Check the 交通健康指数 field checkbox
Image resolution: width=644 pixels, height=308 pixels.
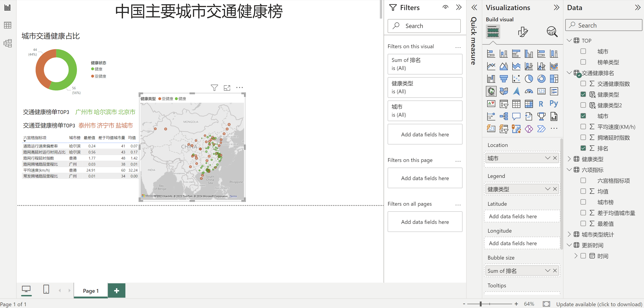[x=583, y=83]
